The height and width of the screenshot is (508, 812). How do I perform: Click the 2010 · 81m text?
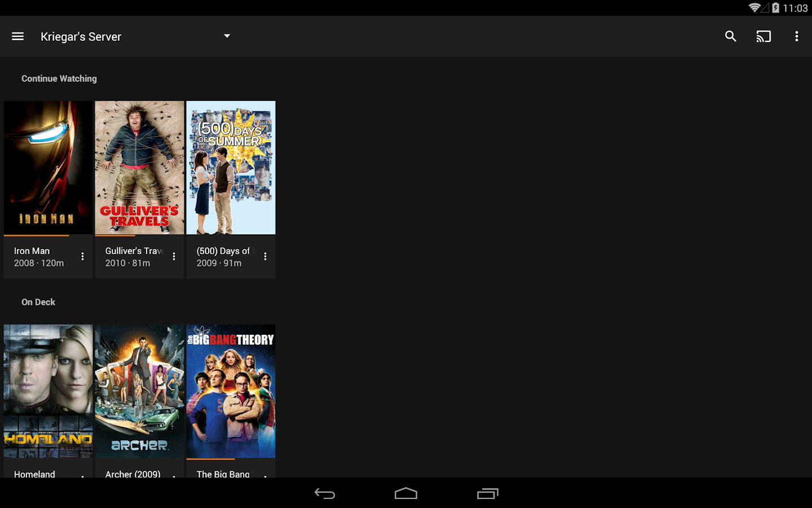[127, 263]
